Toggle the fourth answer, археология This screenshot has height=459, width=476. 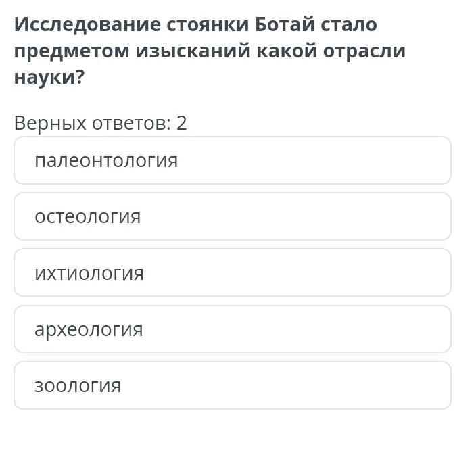point(233,329)
